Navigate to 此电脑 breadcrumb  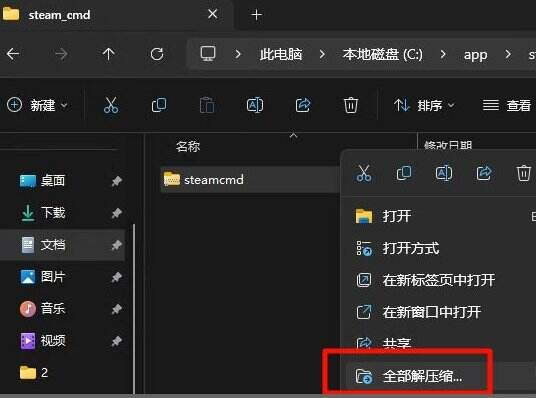tap(281, 54)
